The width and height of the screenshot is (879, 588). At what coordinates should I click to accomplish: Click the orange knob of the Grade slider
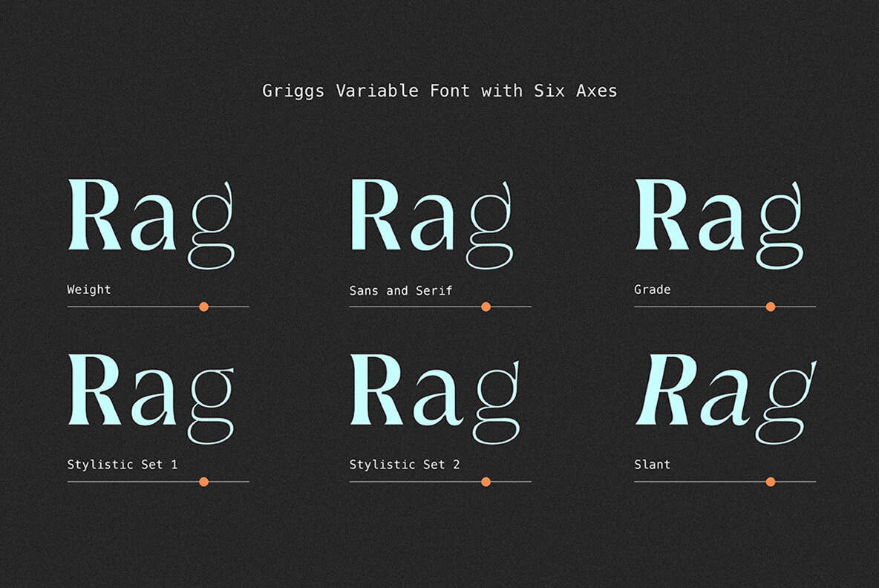pyautogui.click(x=770, y=307)
